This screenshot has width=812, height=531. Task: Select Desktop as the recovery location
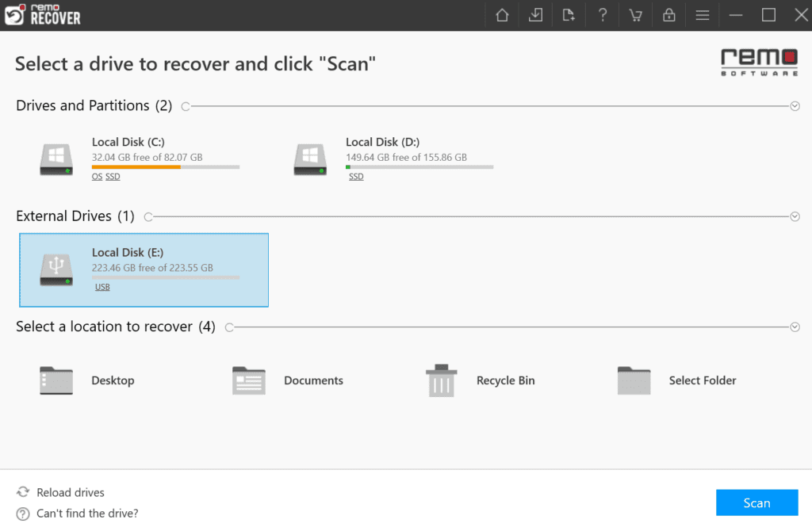click(56, 380)
